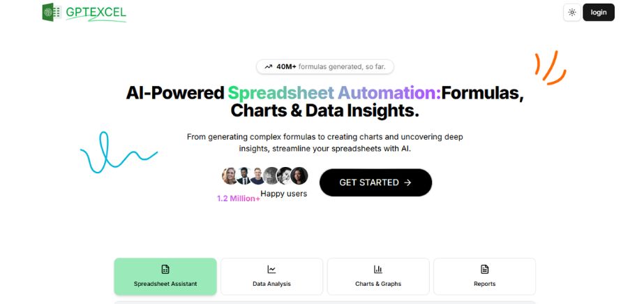The width and height of the screenshot is (644, 304).
Task: Click the GET STARTED button
Action: [375, 182]
